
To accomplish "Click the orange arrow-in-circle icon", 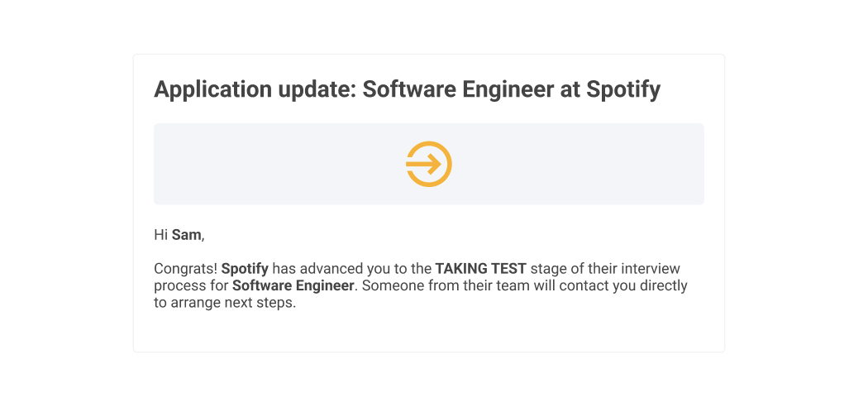I will click(429, 164).
